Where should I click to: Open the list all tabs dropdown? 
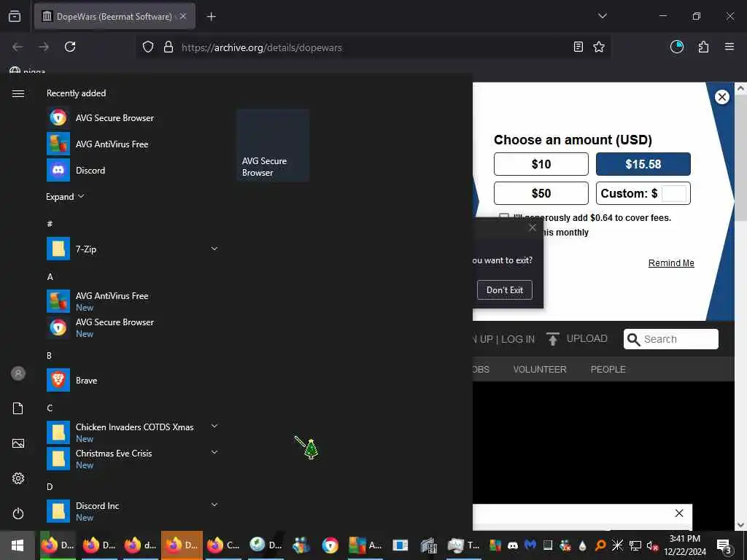point(602,16)
